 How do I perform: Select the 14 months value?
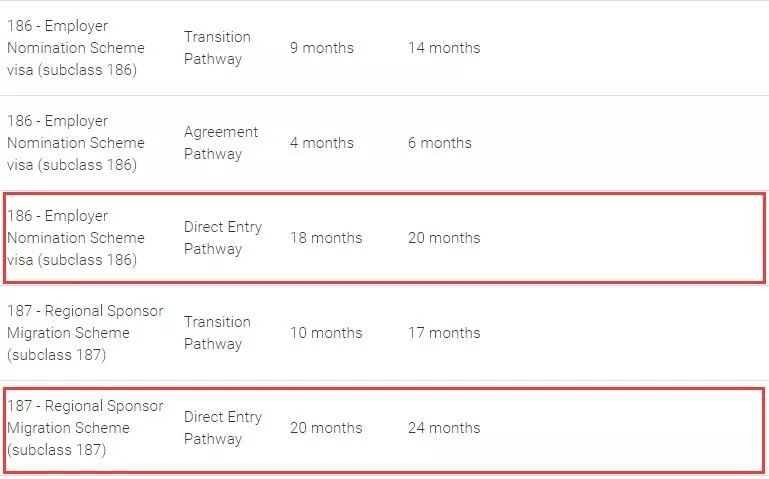[443, 48]
